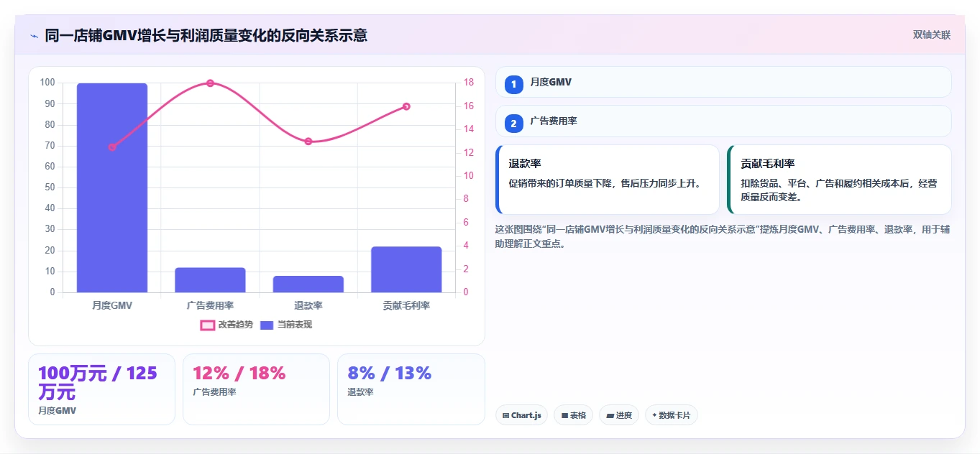Toggle the 当前表现 legend item
Screen dimensions: 980x454
(x=286, y=325)
